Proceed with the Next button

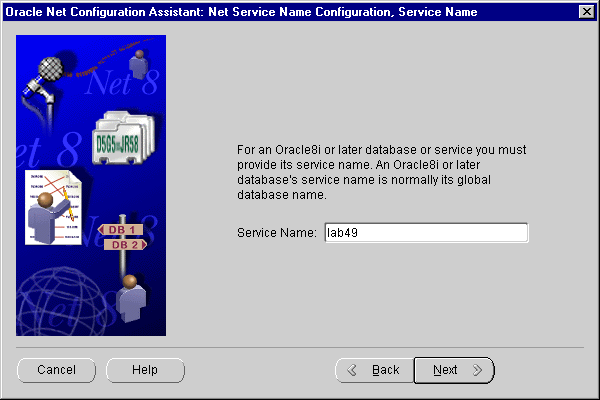[x=454, y=370]
